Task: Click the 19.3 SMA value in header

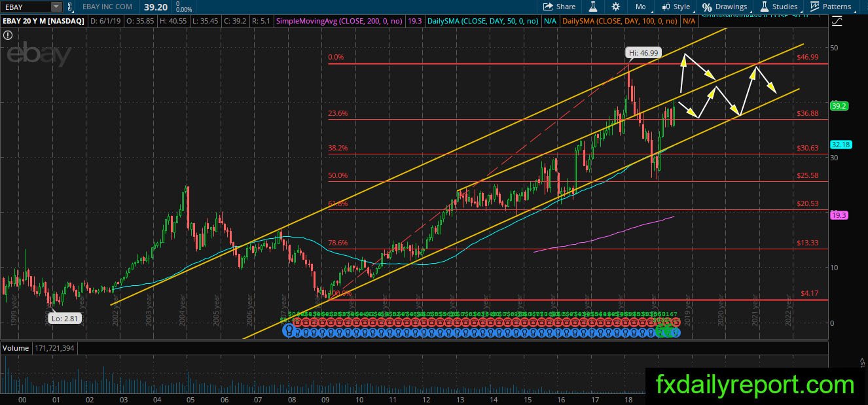Action: pyautogui.click(x=414, y=21)
